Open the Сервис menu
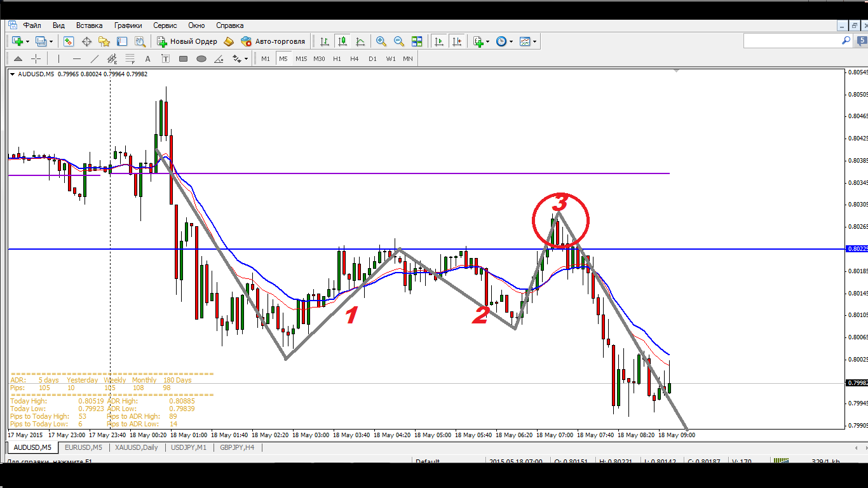868x488 pixels. (x=165, y=25)
